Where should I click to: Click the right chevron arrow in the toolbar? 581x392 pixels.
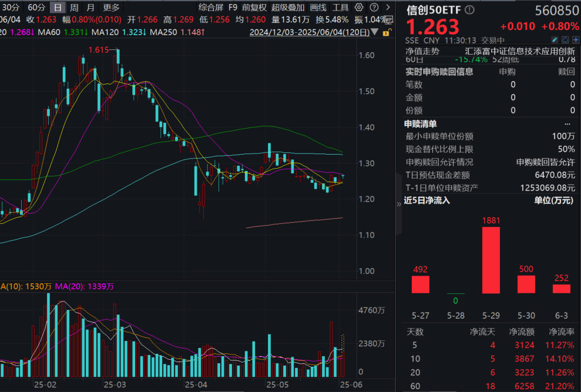388,8
